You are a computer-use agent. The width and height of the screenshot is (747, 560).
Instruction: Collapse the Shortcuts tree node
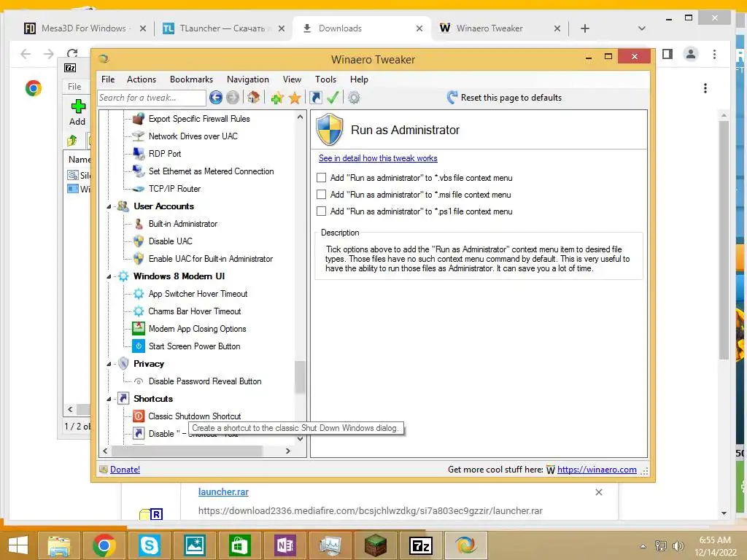tap(109, 399)
